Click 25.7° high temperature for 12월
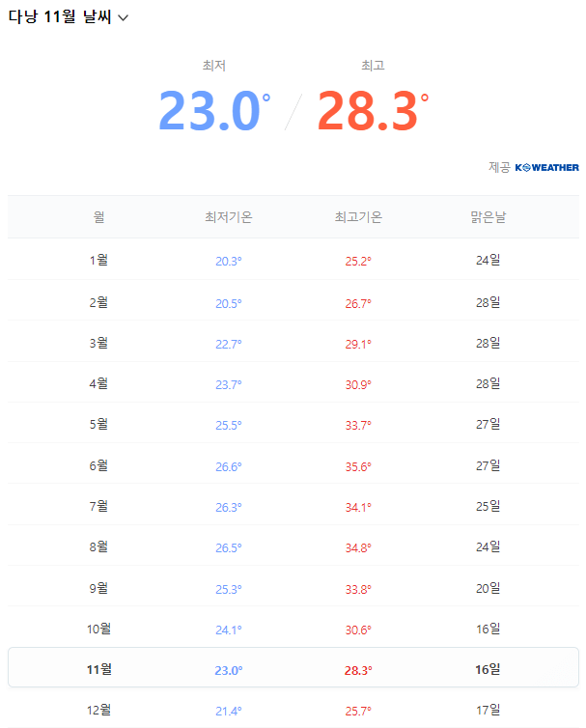586x728 pixels. tap(358, 711)
